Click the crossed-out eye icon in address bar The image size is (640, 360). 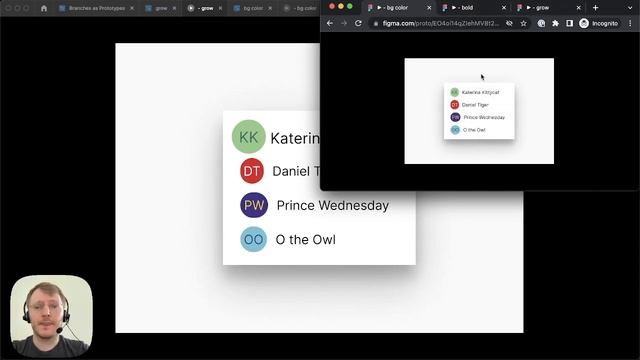tap(509, 24)
